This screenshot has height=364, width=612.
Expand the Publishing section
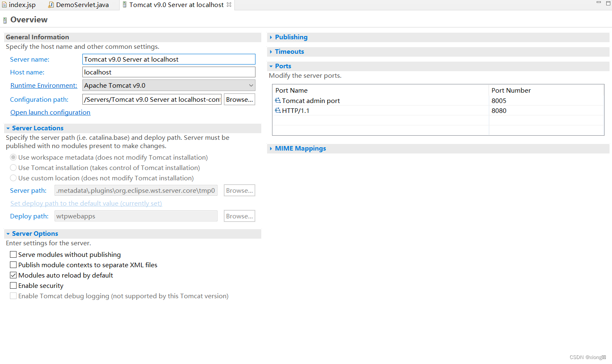click(x=271, y=37)
